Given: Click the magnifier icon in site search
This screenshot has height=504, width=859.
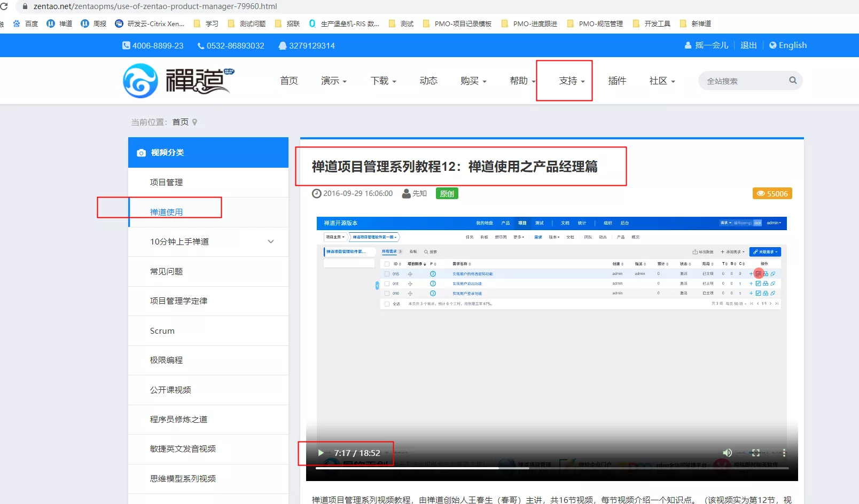Looking at the screenshot, I should point(793,80).
